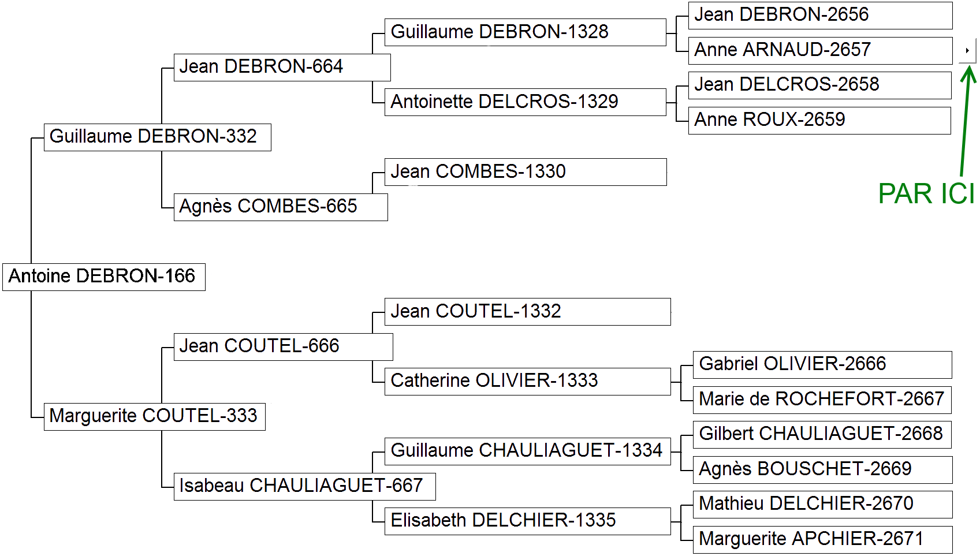The height and width of the screenshot is (556, 980).
Task: Click Jean DEBRON-664 person box
Action: [x=282, y=68]
